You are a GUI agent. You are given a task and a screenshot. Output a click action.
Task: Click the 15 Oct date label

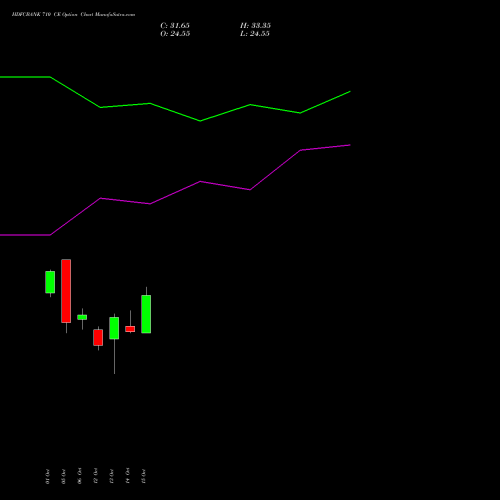point(143,476)
